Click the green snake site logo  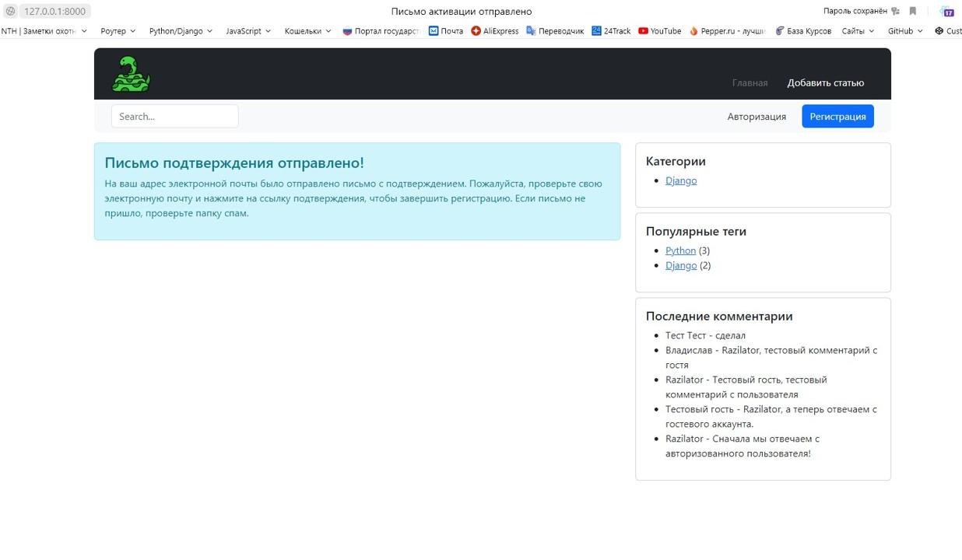tap(131, 74)
